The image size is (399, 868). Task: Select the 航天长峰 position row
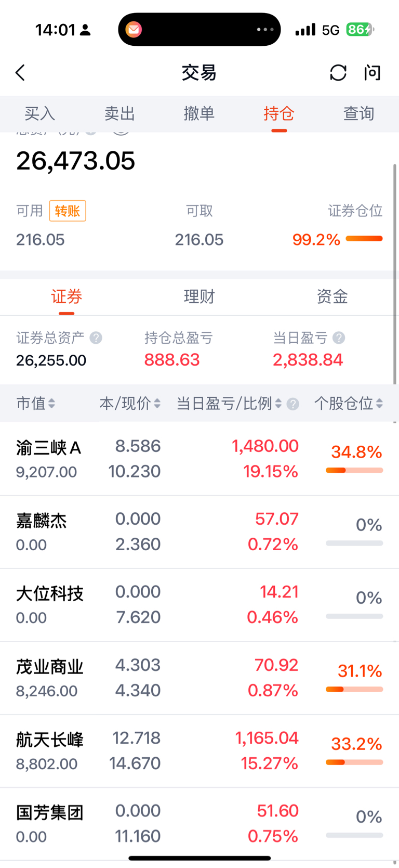click(199, 751)
